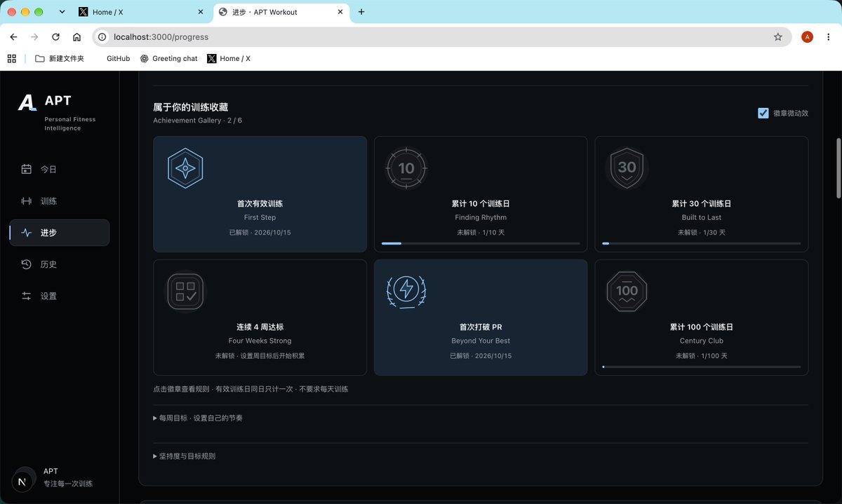Click the browser forward arrow
Image resolution: width=842 pixels, height=504 pixels.
coord(34,37)
